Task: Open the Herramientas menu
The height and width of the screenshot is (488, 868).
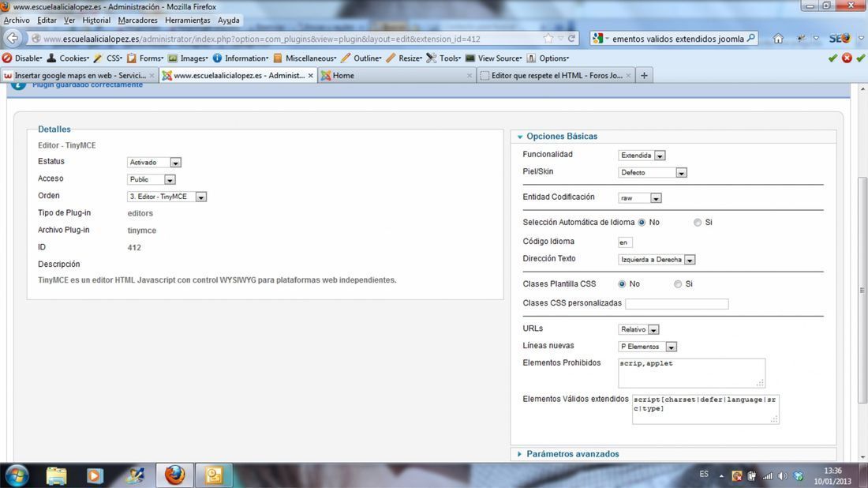Action: pyautogui.click(x=188, y=21)
